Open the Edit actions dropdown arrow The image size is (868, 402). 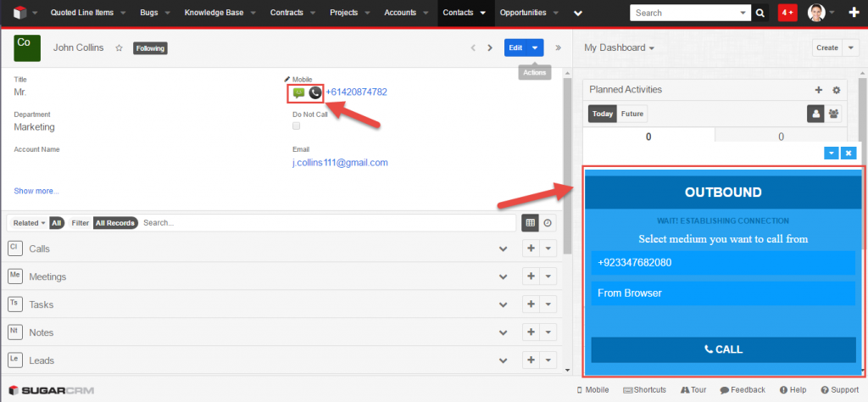535,47
